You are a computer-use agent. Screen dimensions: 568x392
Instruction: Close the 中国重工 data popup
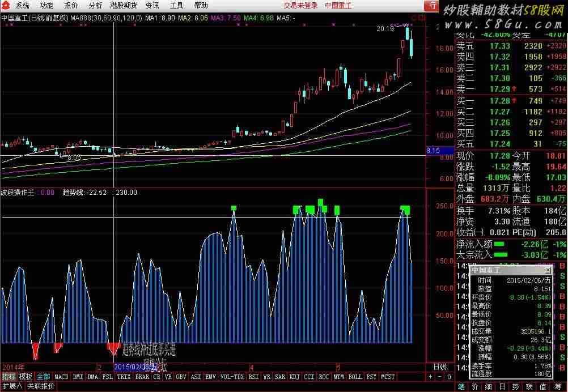pos(548,270)
